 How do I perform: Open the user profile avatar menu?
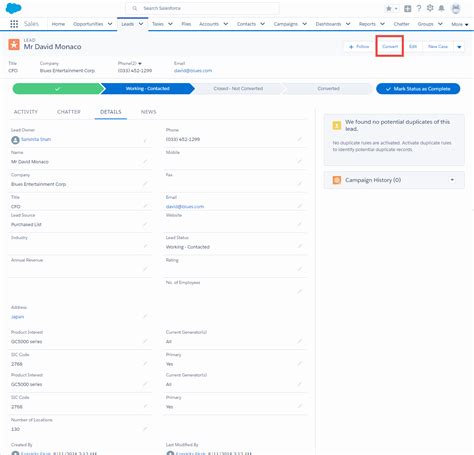456,9
